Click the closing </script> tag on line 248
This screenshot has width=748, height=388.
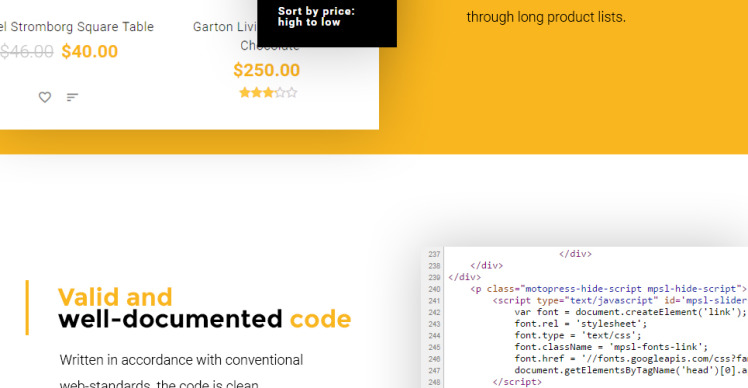click(517, 382)
